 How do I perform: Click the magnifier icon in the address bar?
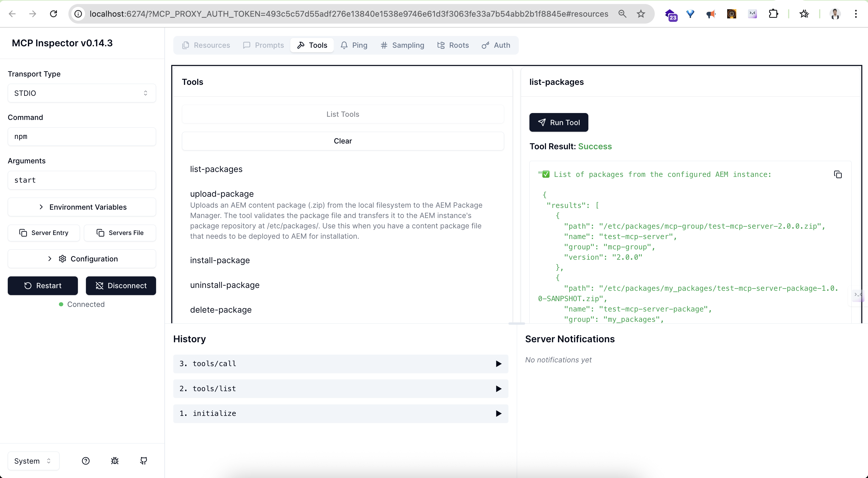(622, 14)
